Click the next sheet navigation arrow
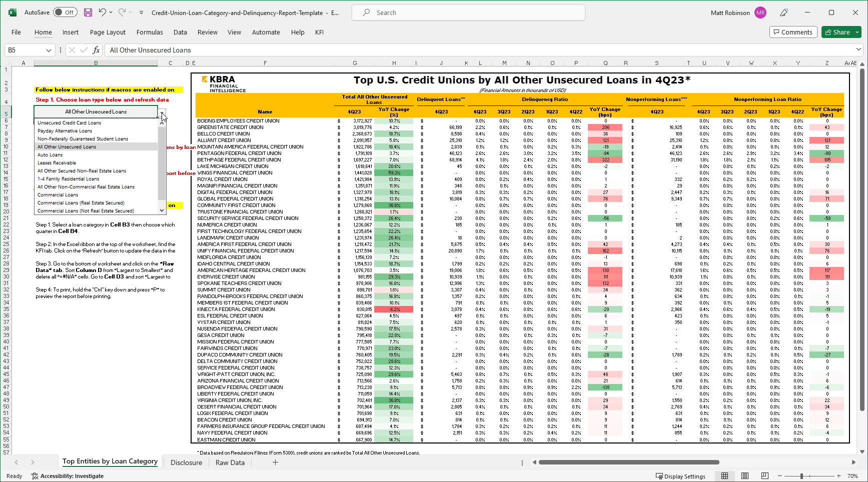The height and width of the screenshot is (482, 868). click(x=32, y=462)
